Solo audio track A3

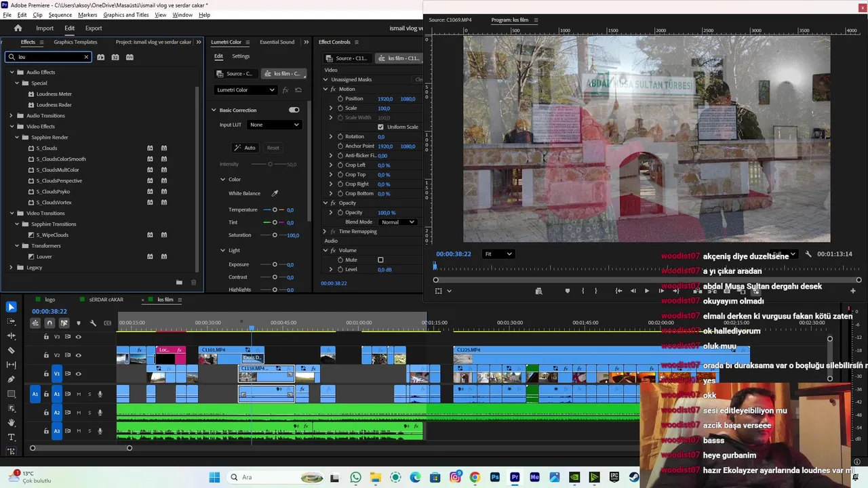pos(89,431)
